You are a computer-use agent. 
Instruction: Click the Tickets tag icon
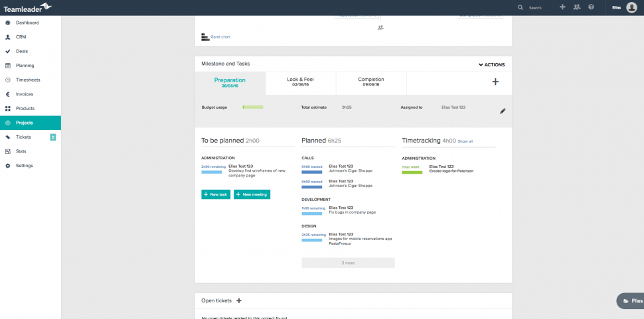[7, 137]
